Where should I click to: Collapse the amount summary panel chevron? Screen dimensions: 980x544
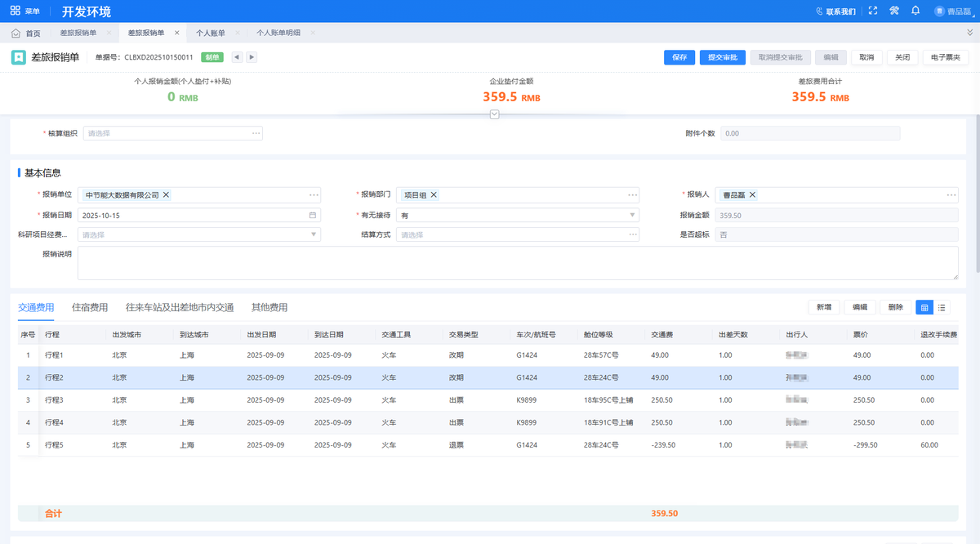(x=494, y=114)
